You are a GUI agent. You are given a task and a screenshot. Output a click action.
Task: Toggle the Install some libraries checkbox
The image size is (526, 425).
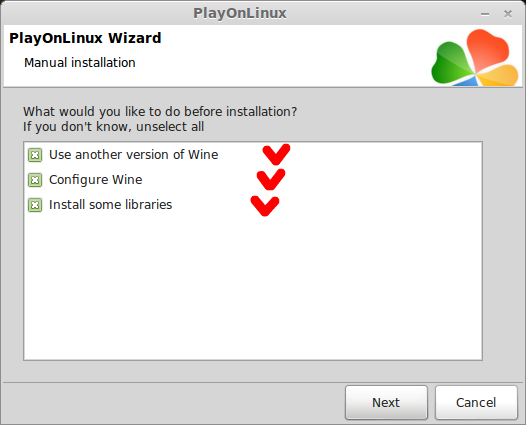[x=35, y=205]
